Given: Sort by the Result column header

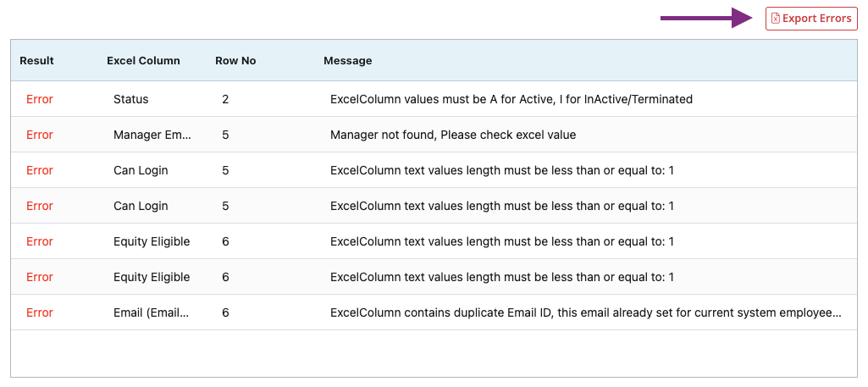Looking at the screenshot, I should pos(36,61).
